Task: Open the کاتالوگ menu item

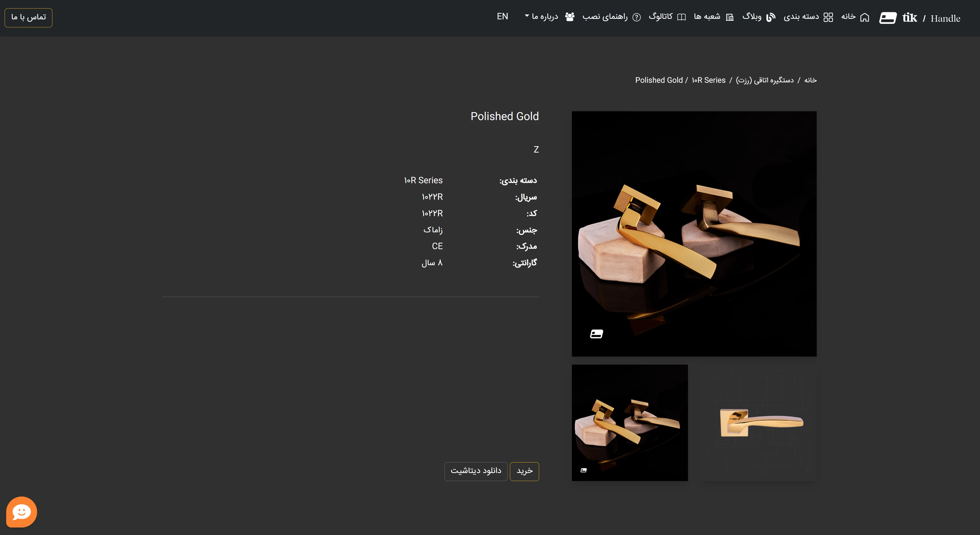Action: pos(661,16)
